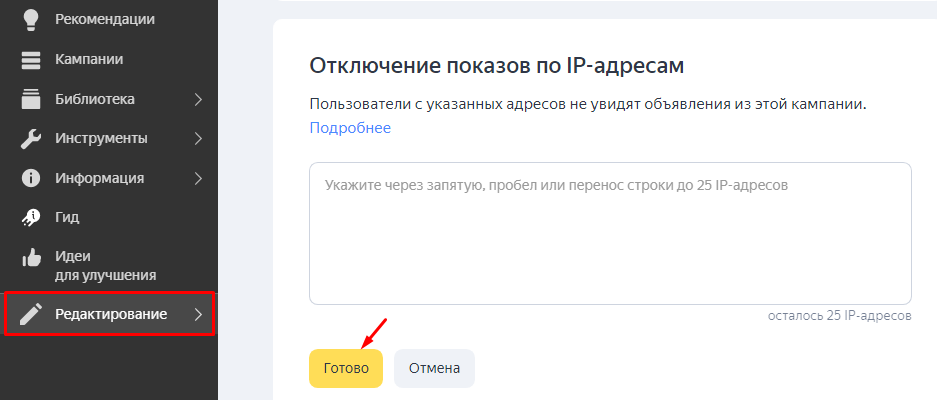The height and width of the screenshot is (400, 937).
Task: Click the thumbs-up improvement ideas icon
Action: click(x=30, y=259)
